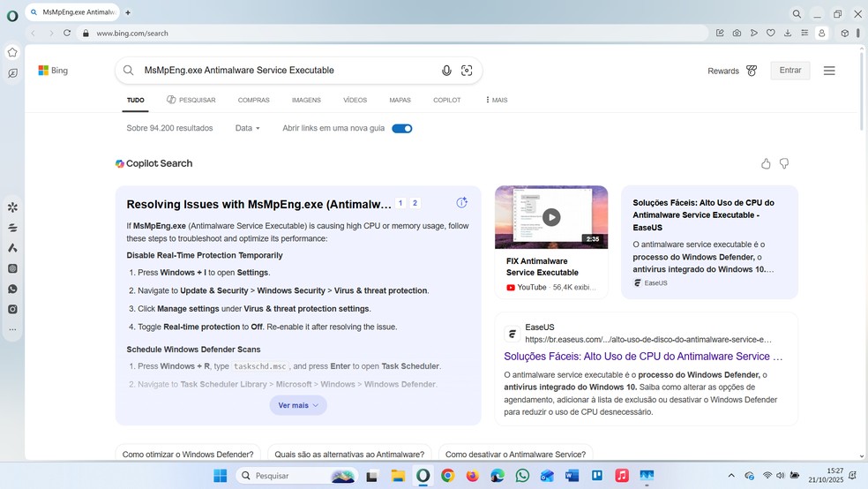Open the sidebar start page home icon
The image size is (868, 489).
(x=12, y=53)
